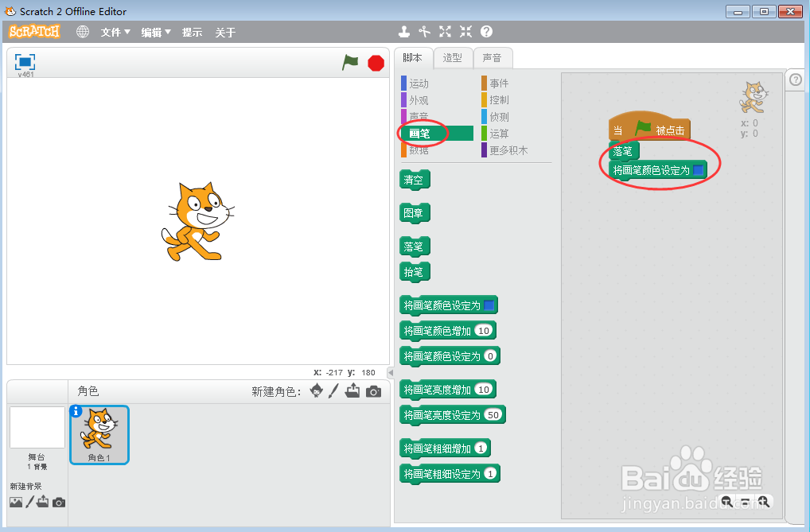Upload backdrop from file icon
Image resolution: width=810 pixels, height=532 pixels.
[43, 502]
